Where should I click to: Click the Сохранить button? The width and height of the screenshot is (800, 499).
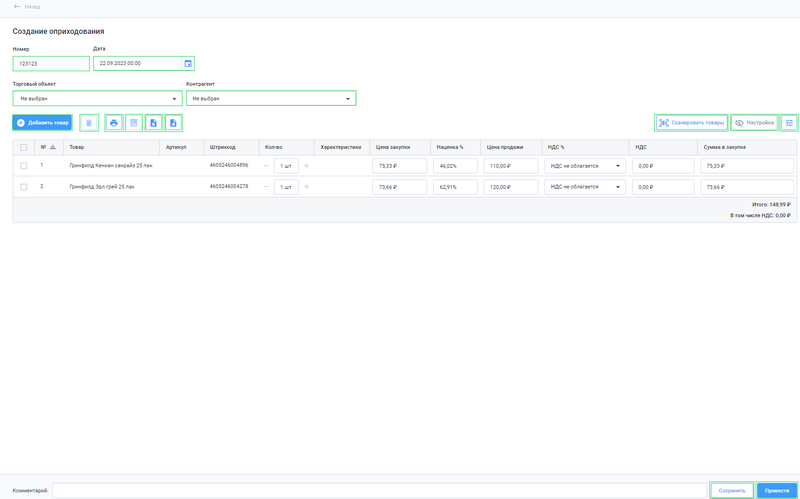(732, 490)
